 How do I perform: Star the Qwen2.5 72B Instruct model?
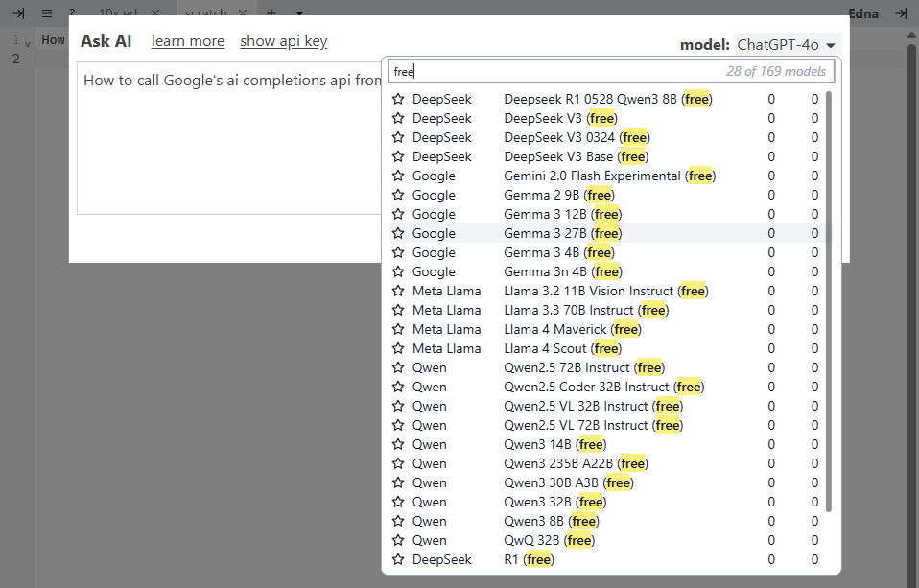398,367
